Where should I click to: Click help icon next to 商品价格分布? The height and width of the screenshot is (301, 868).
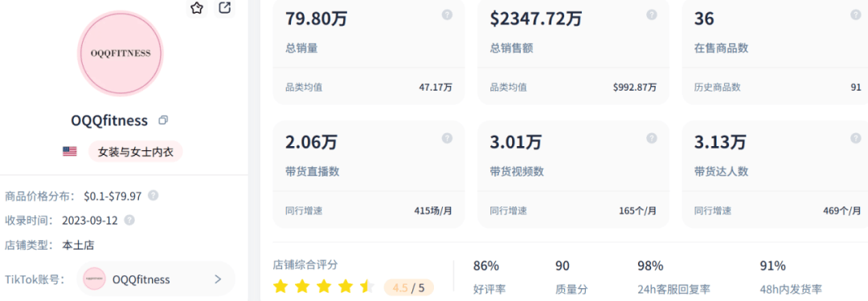[154, 196]
